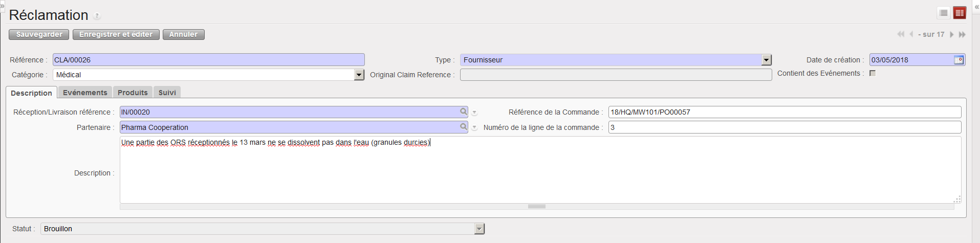
Task: Jump to the first record arrow
Action: click(x=901, y=34)
